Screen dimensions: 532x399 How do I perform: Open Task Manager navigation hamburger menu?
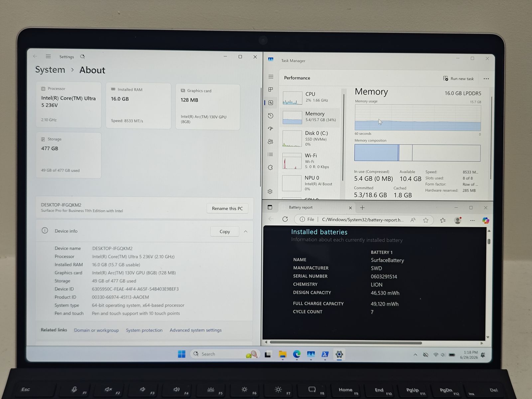click(x=271, y=77)
